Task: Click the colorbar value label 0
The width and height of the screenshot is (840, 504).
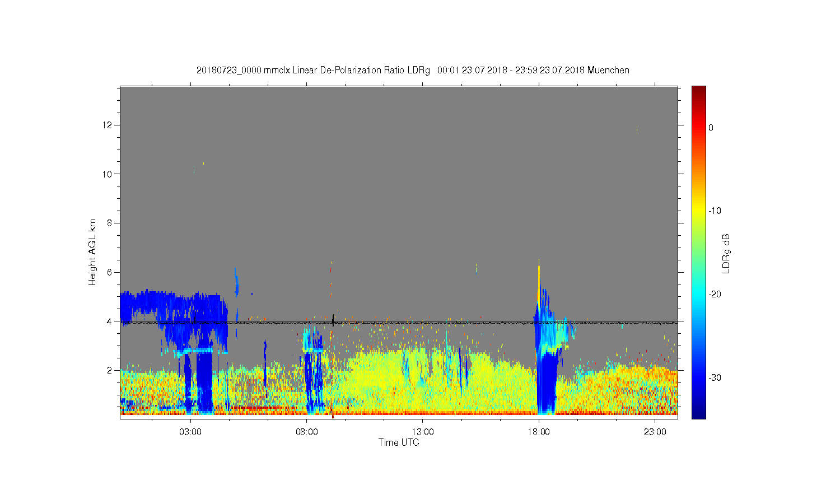Action: tap(711, 128)
